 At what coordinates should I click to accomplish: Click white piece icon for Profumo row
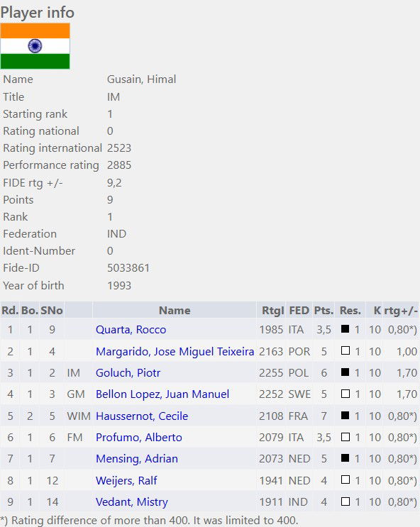click(345, 437)
